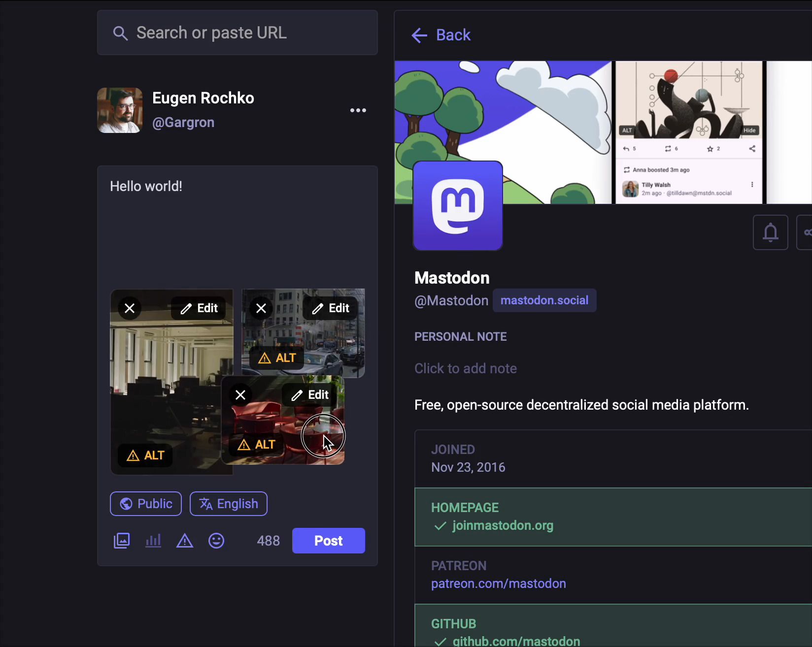Open Eugen Rochko's avatar picture
The height and width of the screenshot is (647, 812).
click(x=120, y=110)
